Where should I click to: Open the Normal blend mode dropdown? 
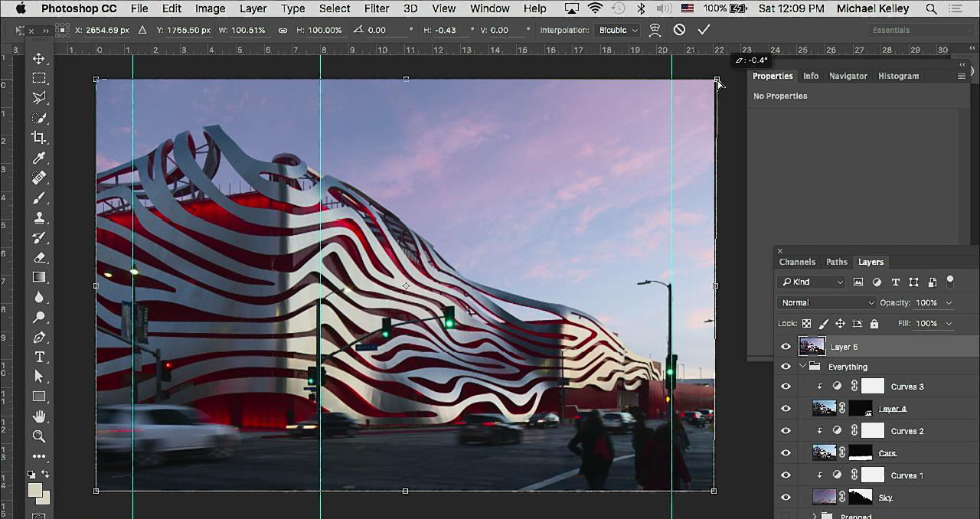click(827, 303)
